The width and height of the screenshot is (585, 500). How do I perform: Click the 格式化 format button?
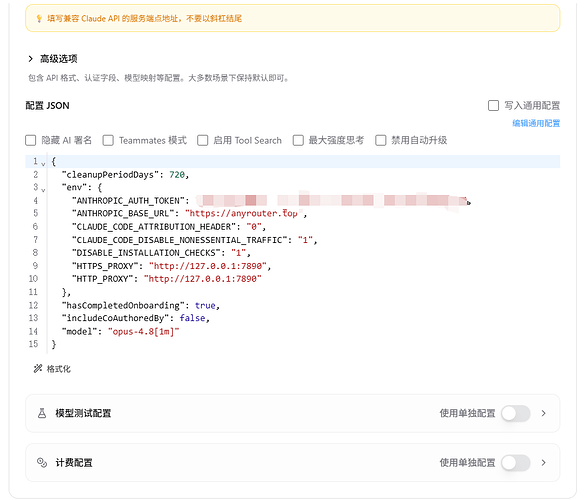52,369
